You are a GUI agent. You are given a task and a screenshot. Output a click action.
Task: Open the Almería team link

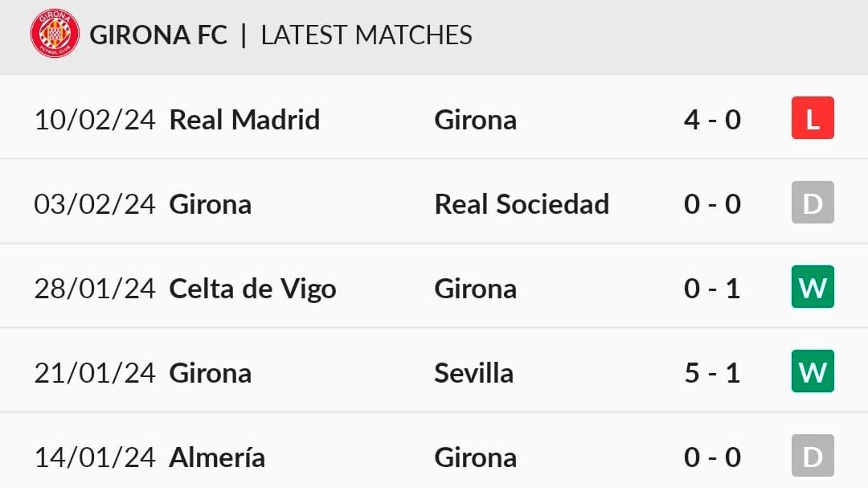coord(217,457)
